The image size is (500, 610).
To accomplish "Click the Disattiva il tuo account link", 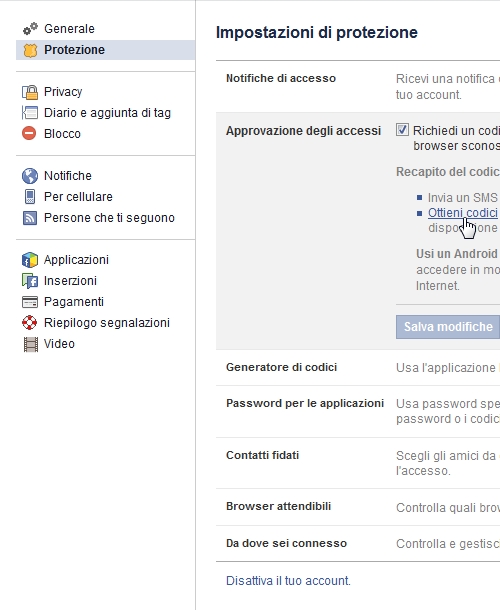I will tap(288, 581).
